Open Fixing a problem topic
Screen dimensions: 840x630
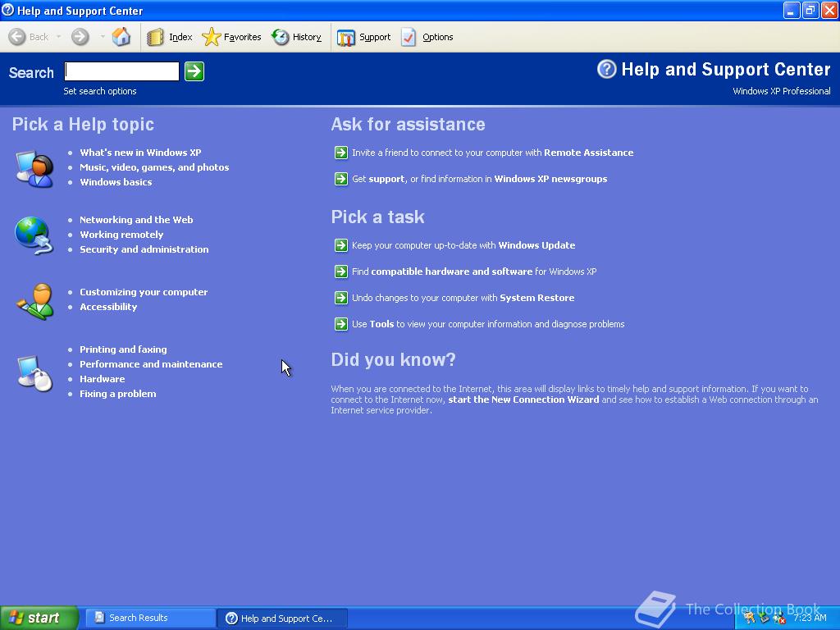118,394
